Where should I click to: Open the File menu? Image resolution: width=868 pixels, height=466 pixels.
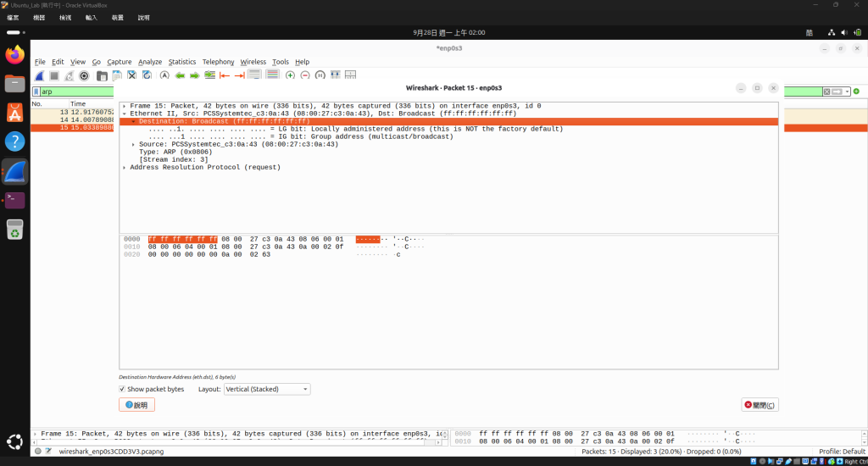pyautogui.click(x=40, y=62)
